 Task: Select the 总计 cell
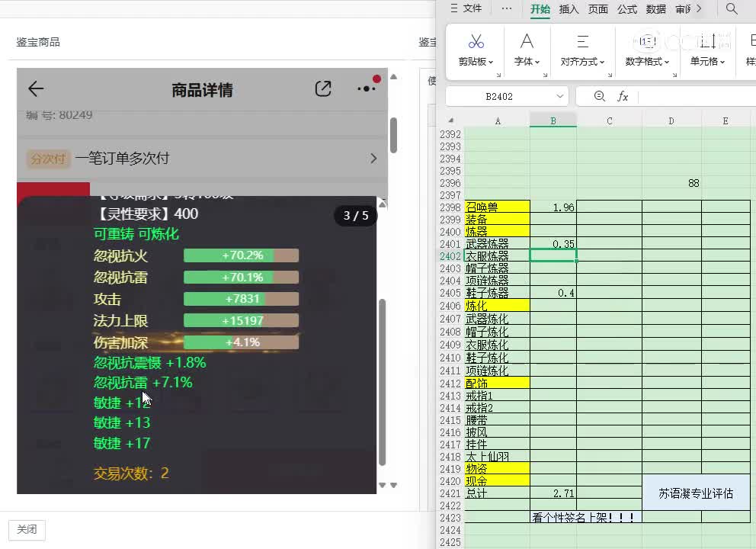pyautogui.click(x=497, y=493)
